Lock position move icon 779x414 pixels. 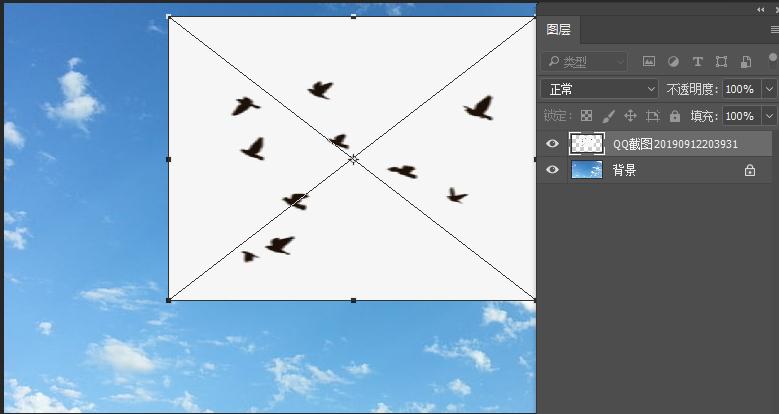[x=630, y=116]
